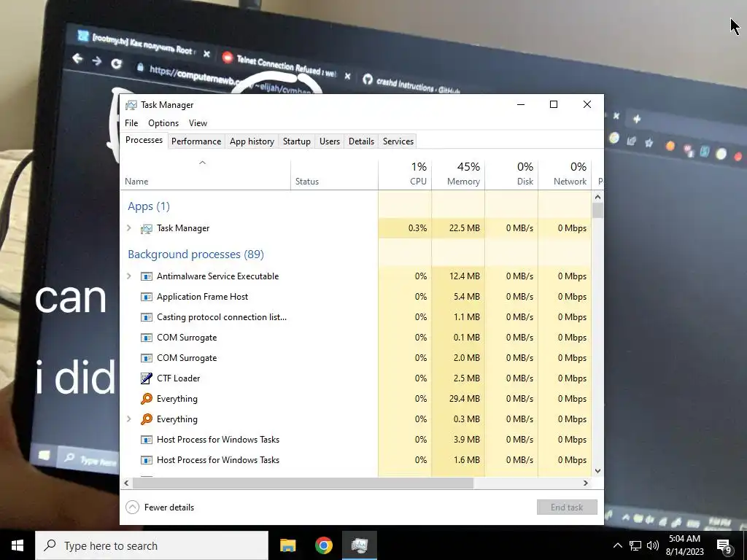Open the File menu
747x560 pixels.
(x=131, y=122)
